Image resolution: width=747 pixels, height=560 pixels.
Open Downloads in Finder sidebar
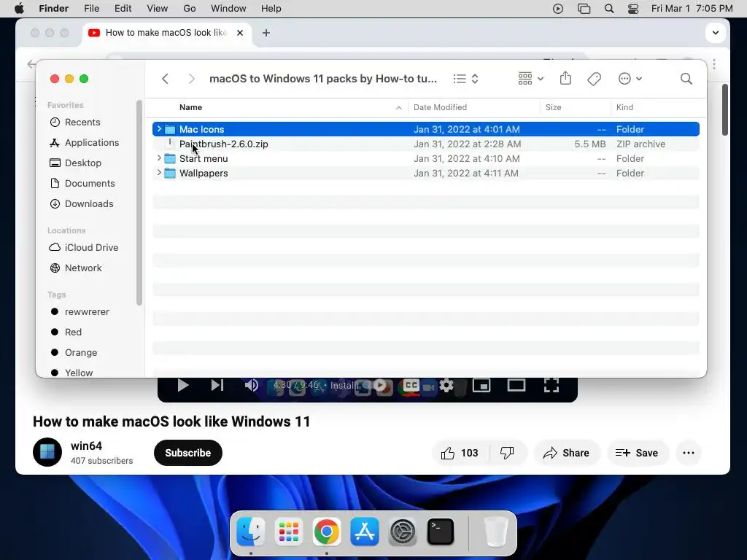point(82,204)
